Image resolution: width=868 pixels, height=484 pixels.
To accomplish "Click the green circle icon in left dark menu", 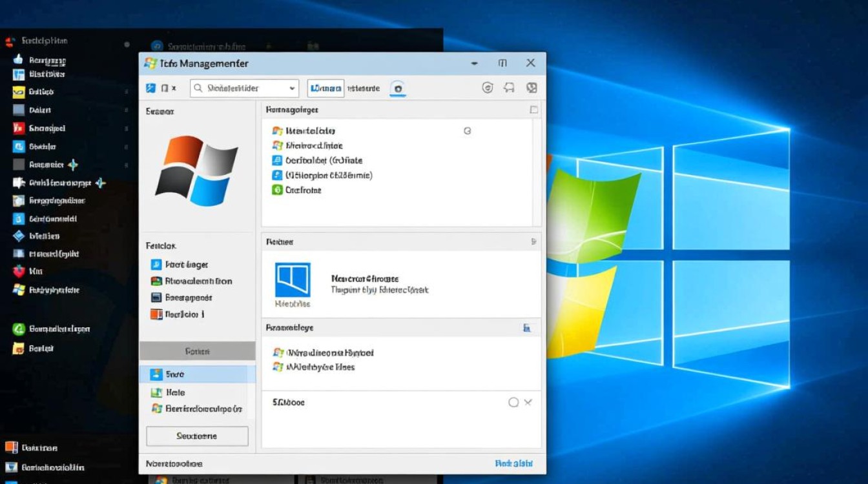I will (x=18, y=329).
